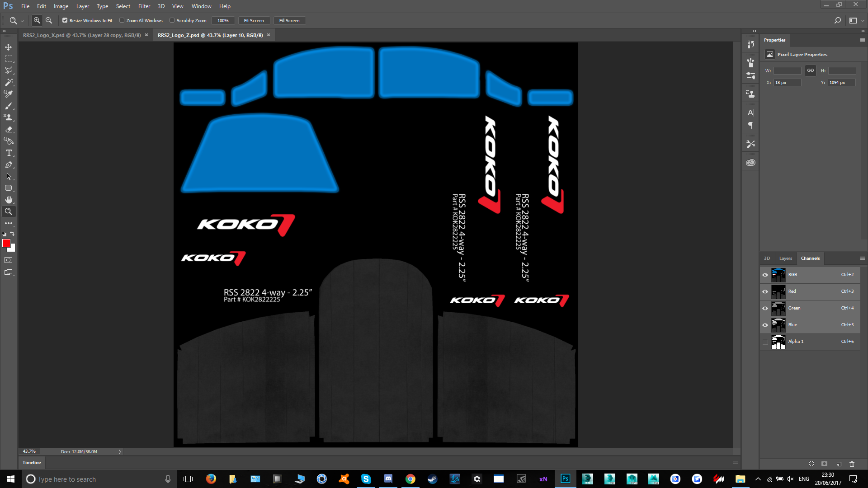Click the Fit Screen button

tap(254, 20)
